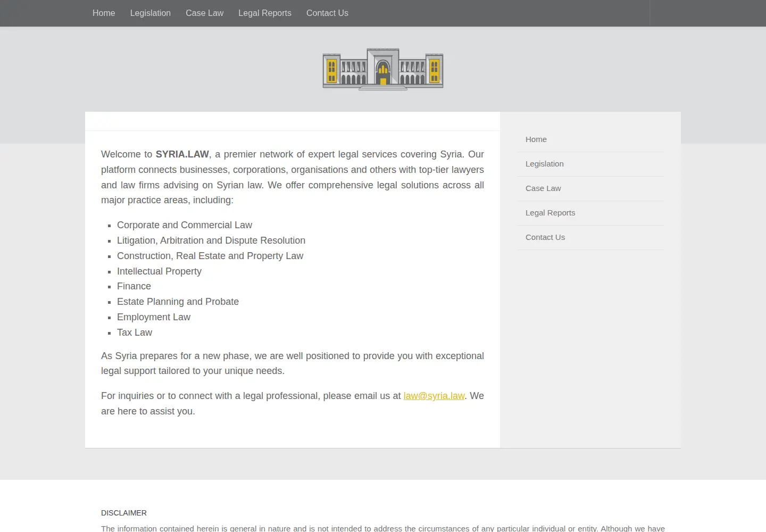This screenshot has height=532, width=766.
Task: Open Case Law from the top navigation
Action: pos(204,13)
